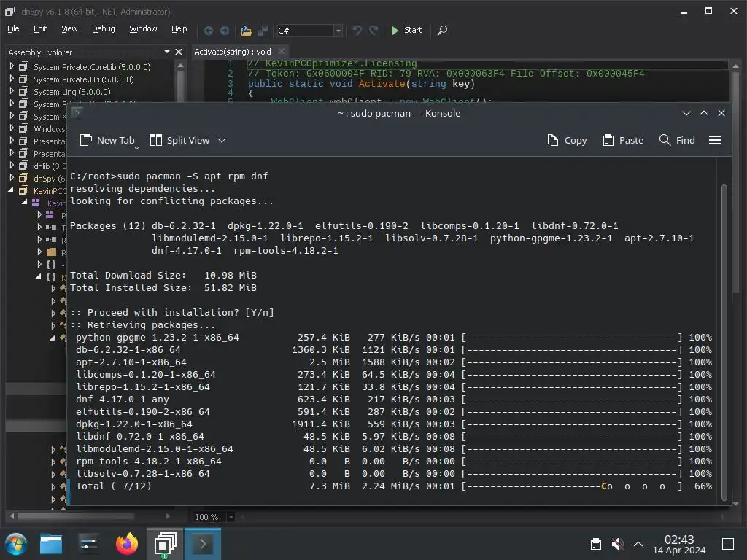Close the Activate(string) tab
747x560 pixels.
click(282, 52)
